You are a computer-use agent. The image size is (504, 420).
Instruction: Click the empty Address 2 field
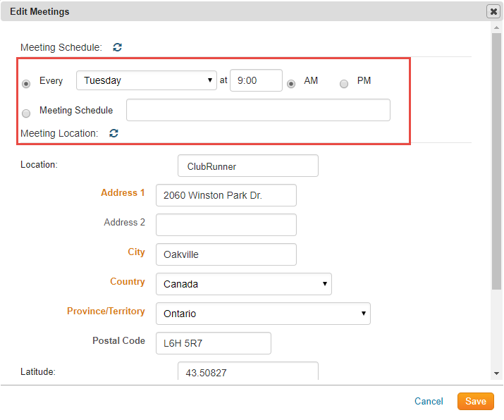(x=226, y=225)
